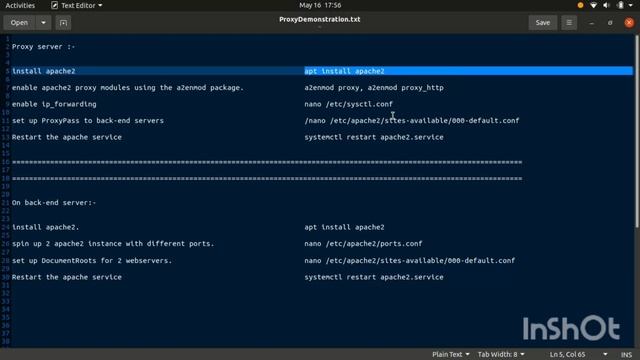Click 'install apache2' text on line 5
640x360 pixels.
click(44, 71)
